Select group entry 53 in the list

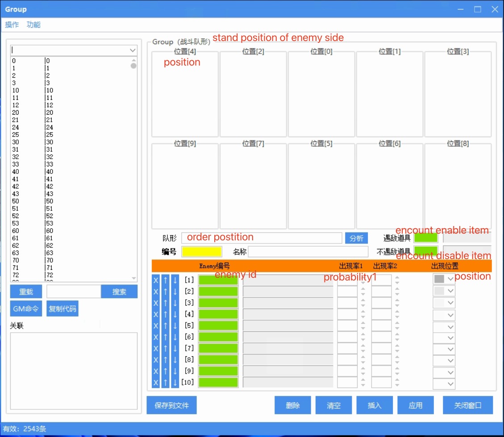coord(71,223)
